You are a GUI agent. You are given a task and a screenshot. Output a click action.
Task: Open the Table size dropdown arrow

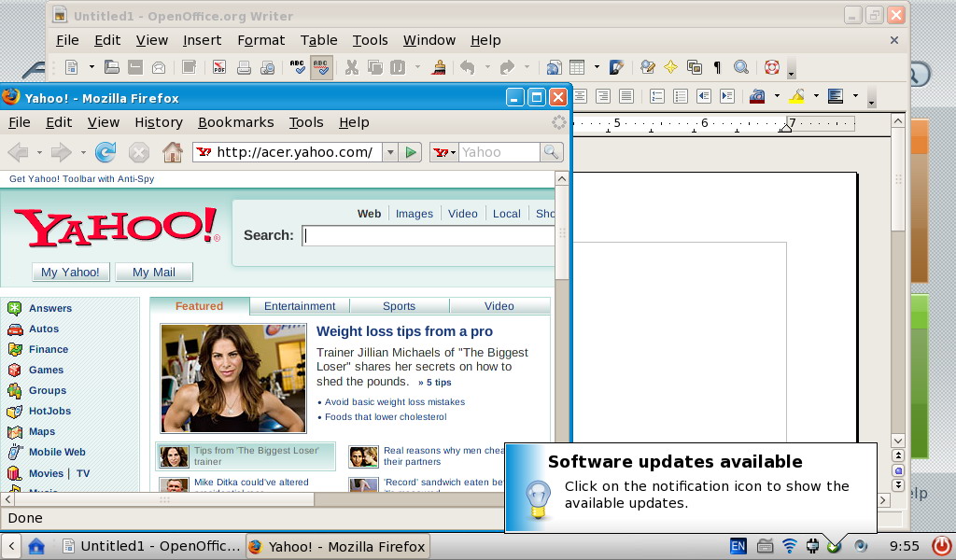click(597, 67)
